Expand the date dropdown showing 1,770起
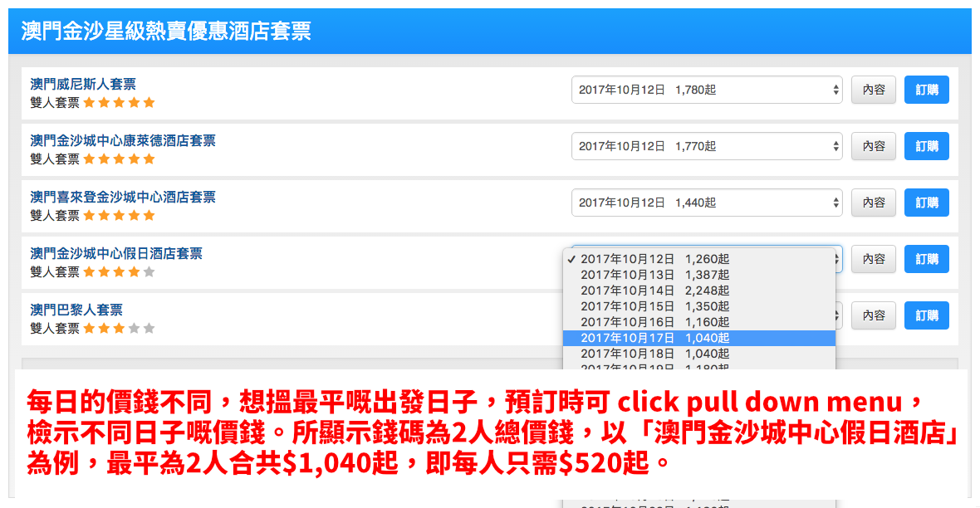The width and height of the screenshot is (980, 508). coord(707,146)
